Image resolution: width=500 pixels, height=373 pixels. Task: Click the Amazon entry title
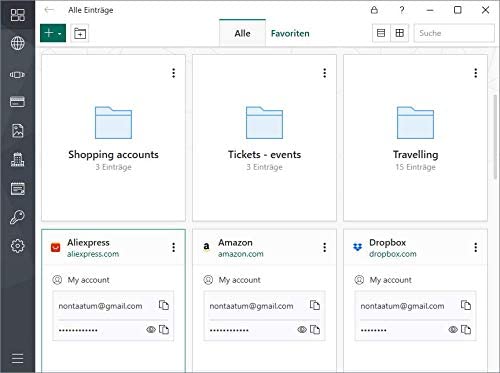pyautogui.click(x=235, y=243)
